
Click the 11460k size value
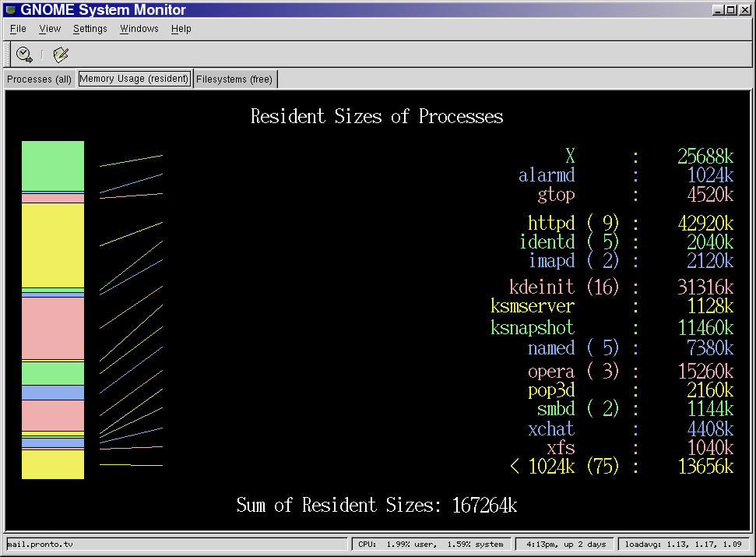[x=705, y=328]
